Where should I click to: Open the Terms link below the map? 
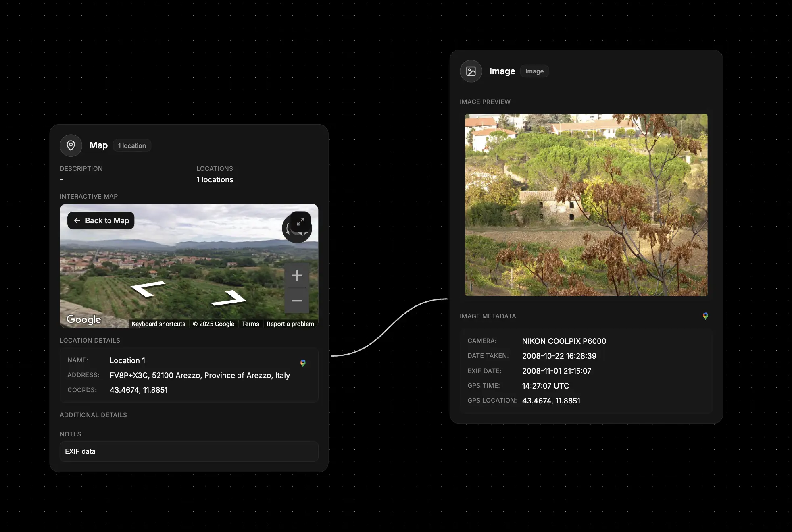click(250, 324)
